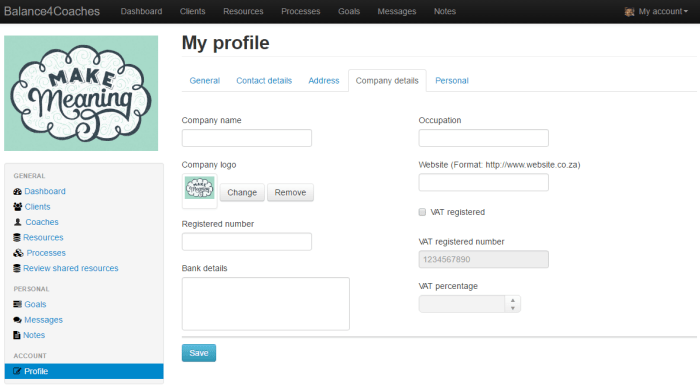Image resolution: width=700 pixels, height=389 pixels.
Task: Click the Resources stack icon in sidebar
Action: coord(17,238)
